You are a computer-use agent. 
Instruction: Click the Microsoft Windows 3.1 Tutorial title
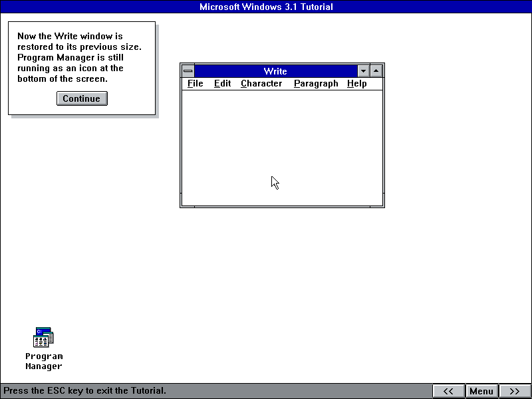coord(266,7)
